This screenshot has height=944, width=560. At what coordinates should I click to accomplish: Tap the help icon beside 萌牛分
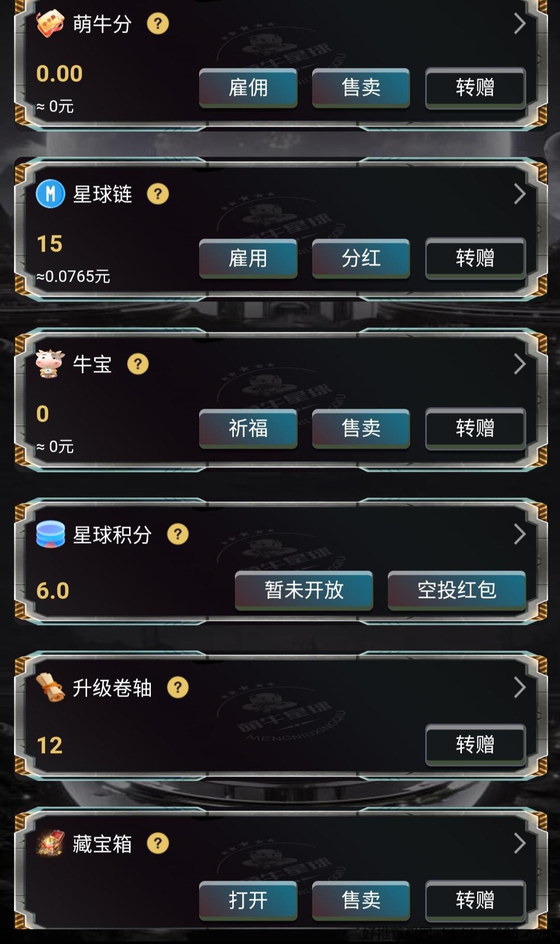[x=158, y=24]
